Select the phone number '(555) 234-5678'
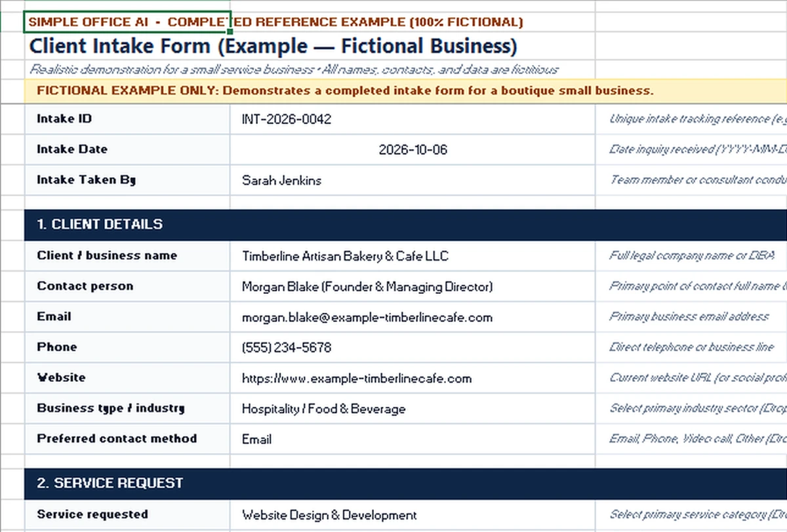787x532 pixels. click(x=413, y=347)
